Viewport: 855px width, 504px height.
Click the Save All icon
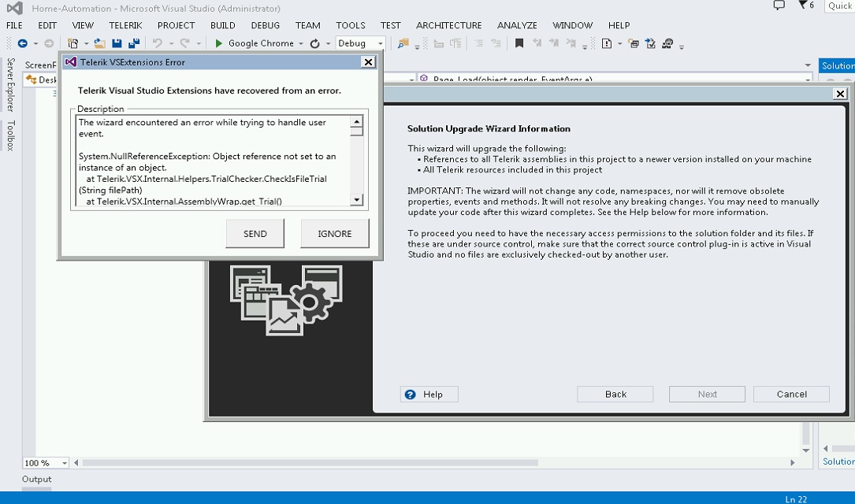(x=134, y=43)
